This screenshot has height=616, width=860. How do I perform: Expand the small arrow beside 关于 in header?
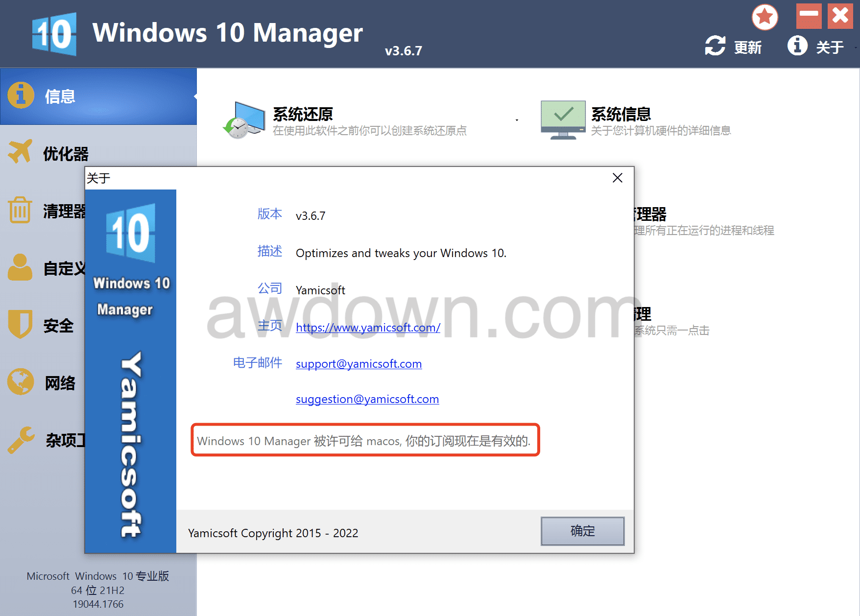pos(856,47)
